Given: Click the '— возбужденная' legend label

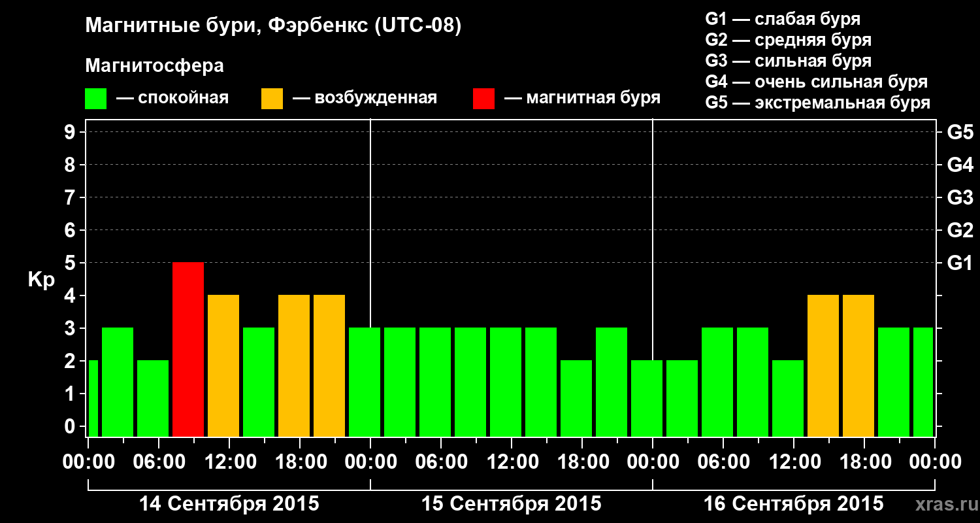Looking at the screenshot, I should (365, 99).
